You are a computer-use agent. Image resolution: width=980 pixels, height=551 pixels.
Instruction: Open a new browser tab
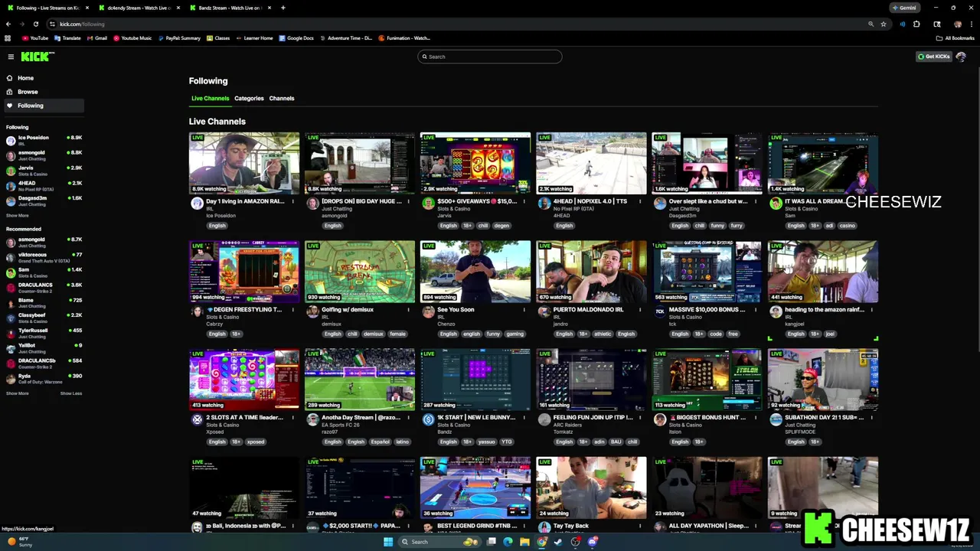pos(283,8)
